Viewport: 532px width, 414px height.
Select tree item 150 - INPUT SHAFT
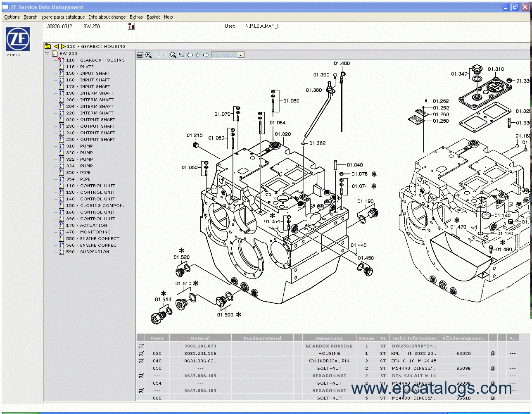click(x=88, y=73)
